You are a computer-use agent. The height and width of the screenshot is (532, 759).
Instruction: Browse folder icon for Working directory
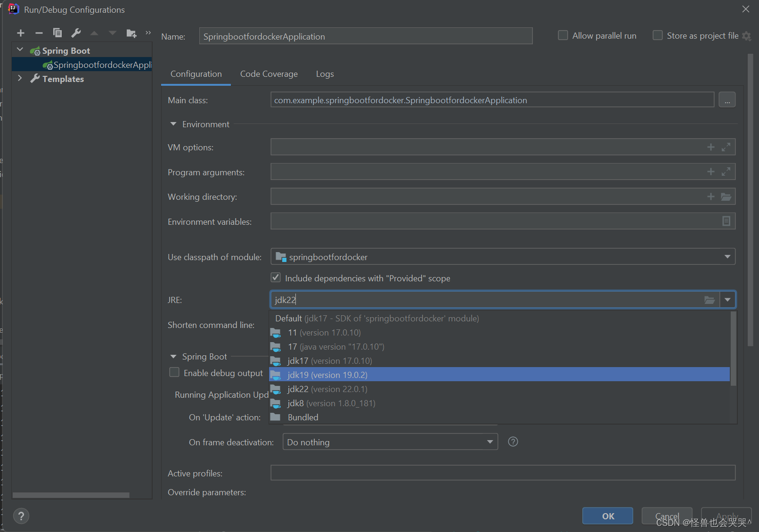pyautogui.click(x=726, y=196)
